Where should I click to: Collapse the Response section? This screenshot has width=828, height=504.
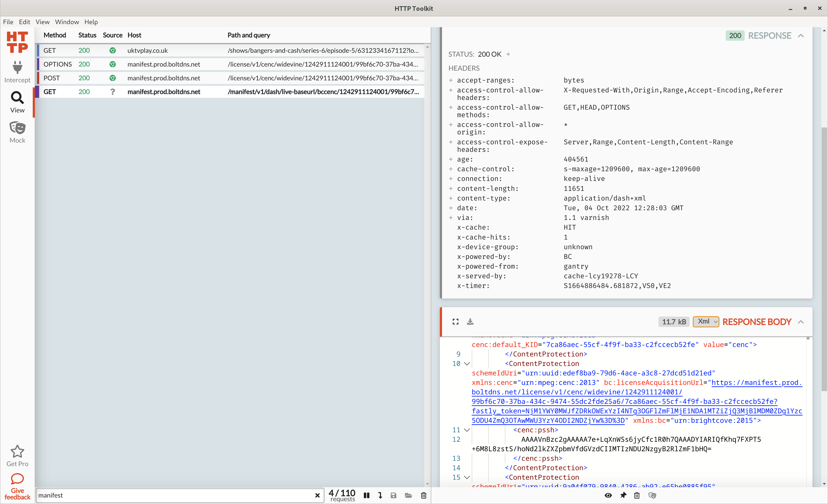click(801, 36)
